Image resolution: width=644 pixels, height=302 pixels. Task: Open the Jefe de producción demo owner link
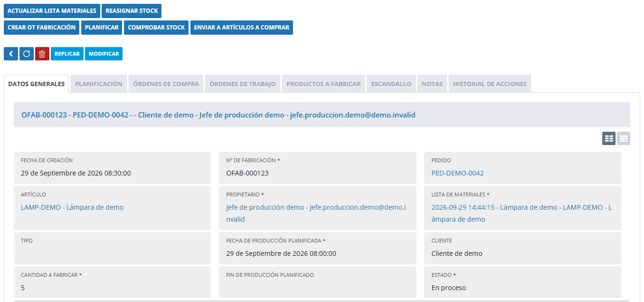(x=316, y=214)
